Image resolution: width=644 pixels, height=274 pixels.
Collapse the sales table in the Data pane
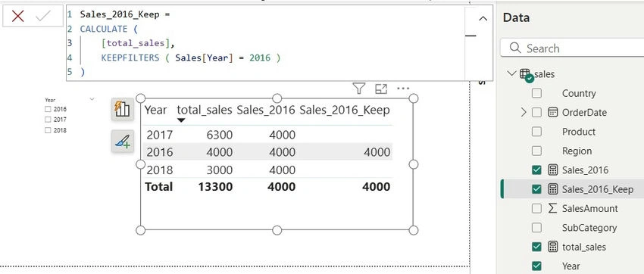tap(511, 73)
